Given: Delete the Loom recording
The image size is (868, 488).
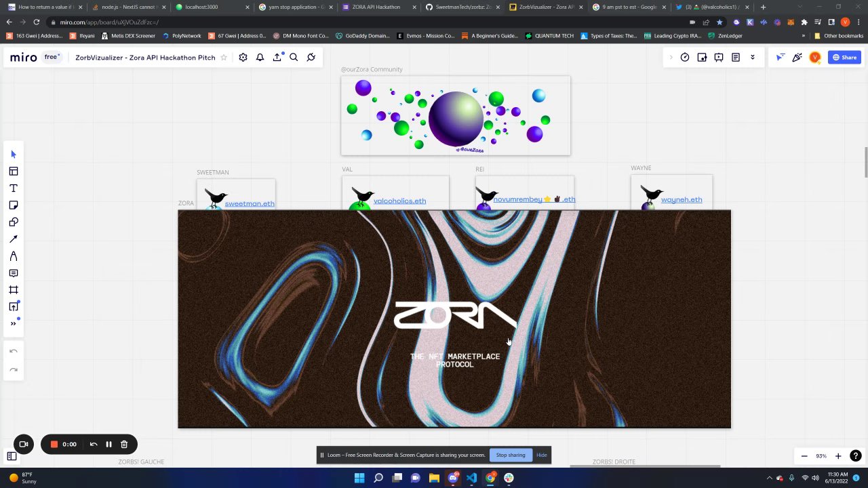Looking at the screenshot, I should click(x=124, y=444).
